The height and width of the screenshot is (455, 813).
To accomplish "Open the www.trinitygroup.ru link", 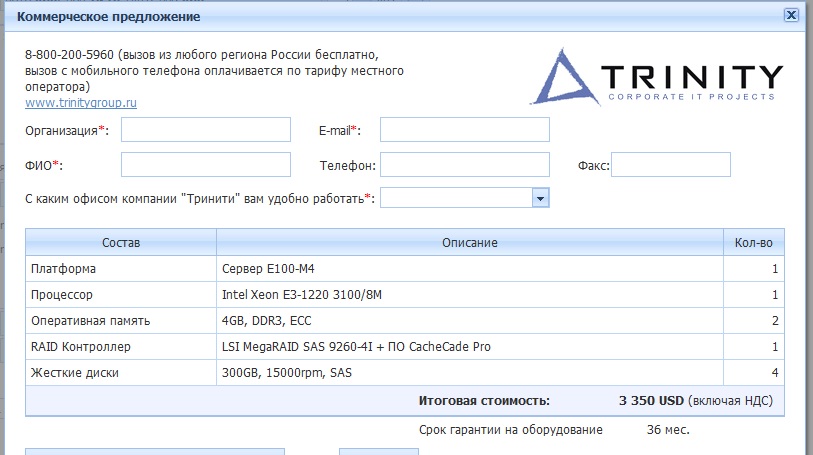I will pos(81,102).
